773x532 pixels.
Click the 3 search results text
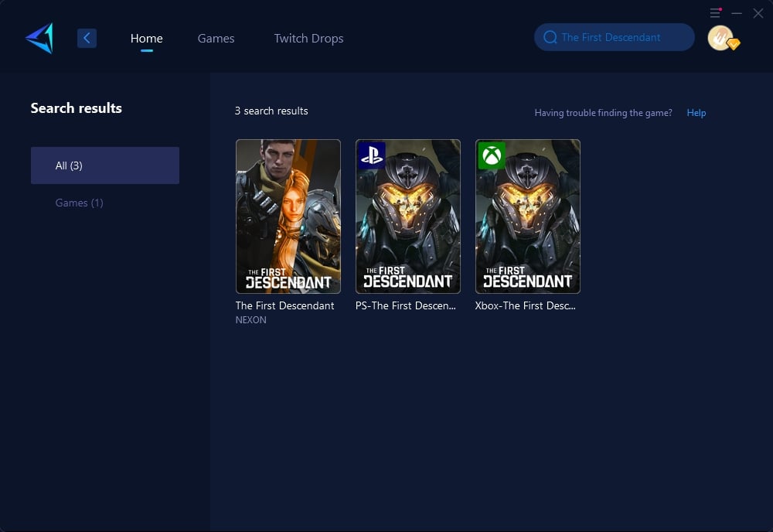271,111
